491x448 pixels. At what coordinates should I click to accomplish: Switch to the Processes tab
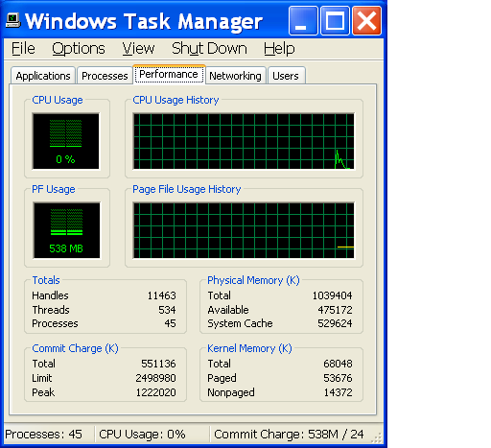[105, 76]
